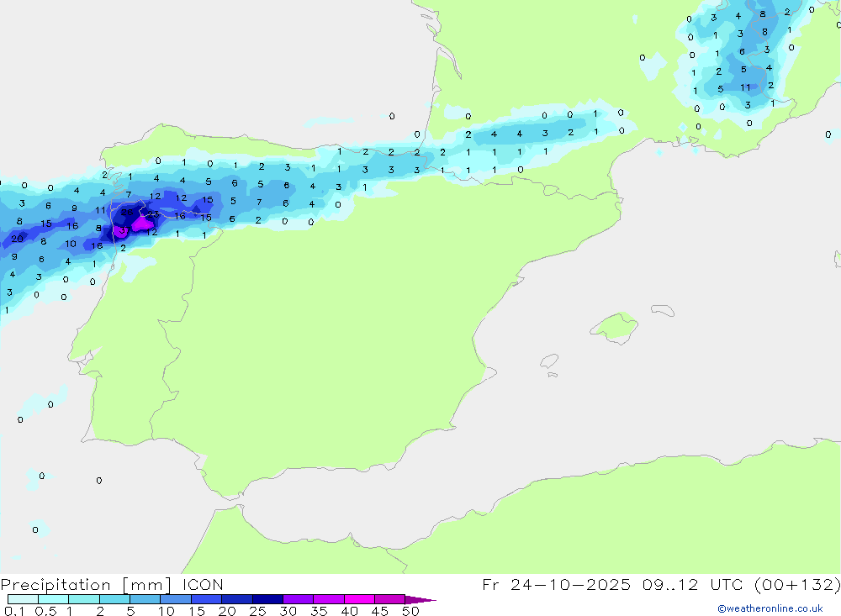Click the '37' precipitation value on the map
Viewport: 841px width, 616px height.
click(x=124, y=231)
